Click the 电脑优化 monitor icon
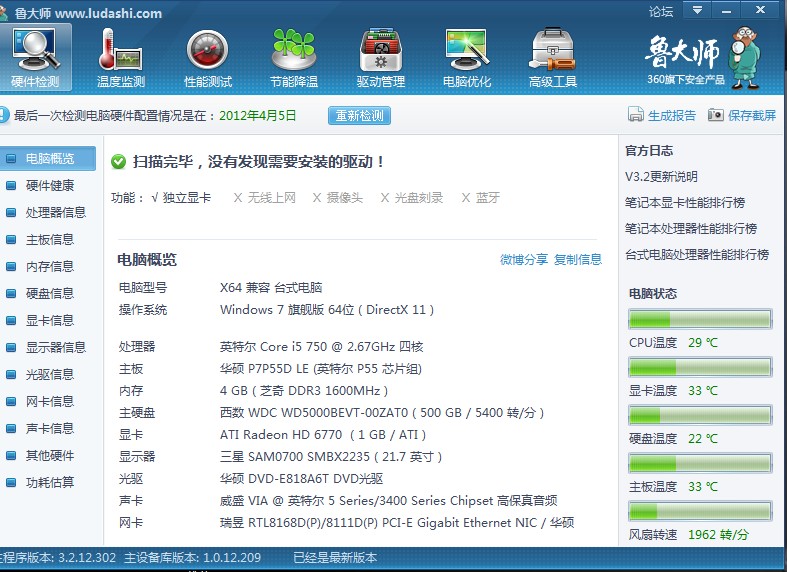 click(467, 50)
